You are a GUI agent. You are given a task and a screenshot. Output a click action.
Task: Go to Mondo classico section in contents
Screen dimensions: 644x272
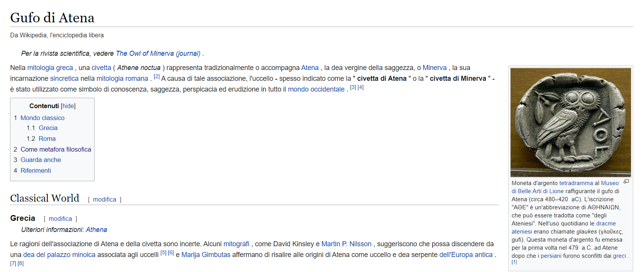(x=42, y=118)
